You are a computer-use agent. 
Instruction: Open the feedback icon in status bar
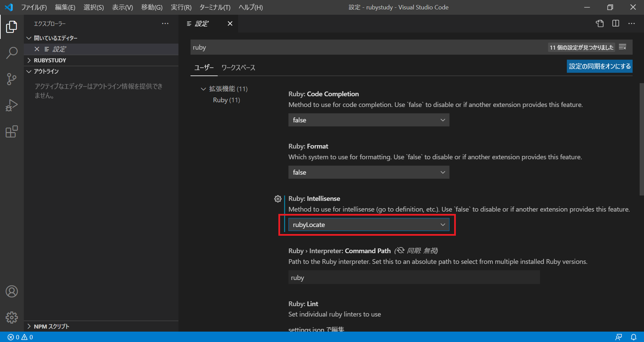(619, 337)
